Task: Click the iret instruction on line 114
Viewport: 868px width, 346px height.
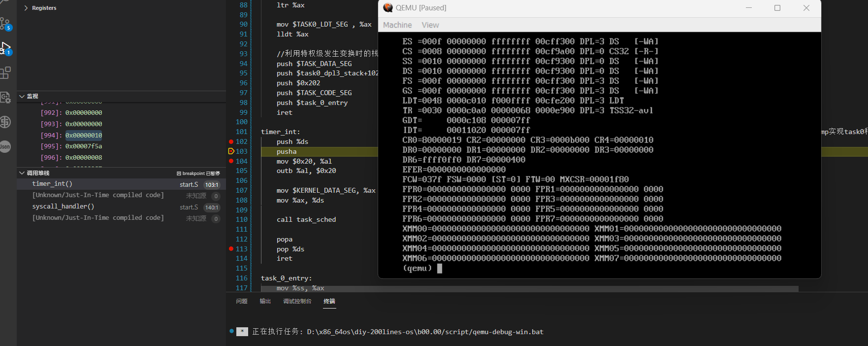Action: coord(285,258)
